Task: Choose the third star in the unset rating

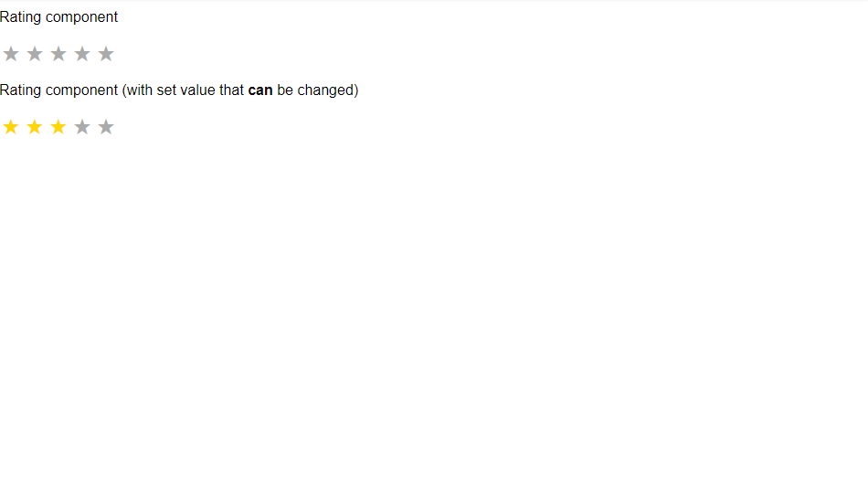Action: pos(58,54)
